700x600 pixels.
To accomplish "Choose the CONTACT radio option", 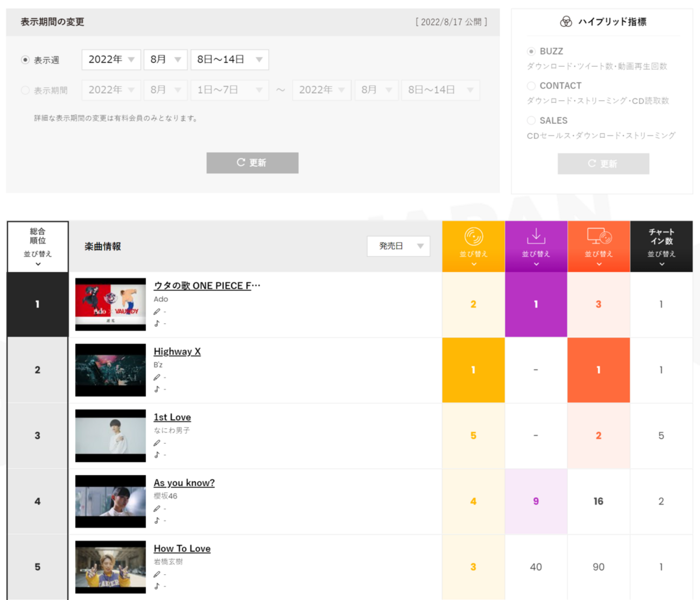I will pyautogui.click(x=531, y=86).
